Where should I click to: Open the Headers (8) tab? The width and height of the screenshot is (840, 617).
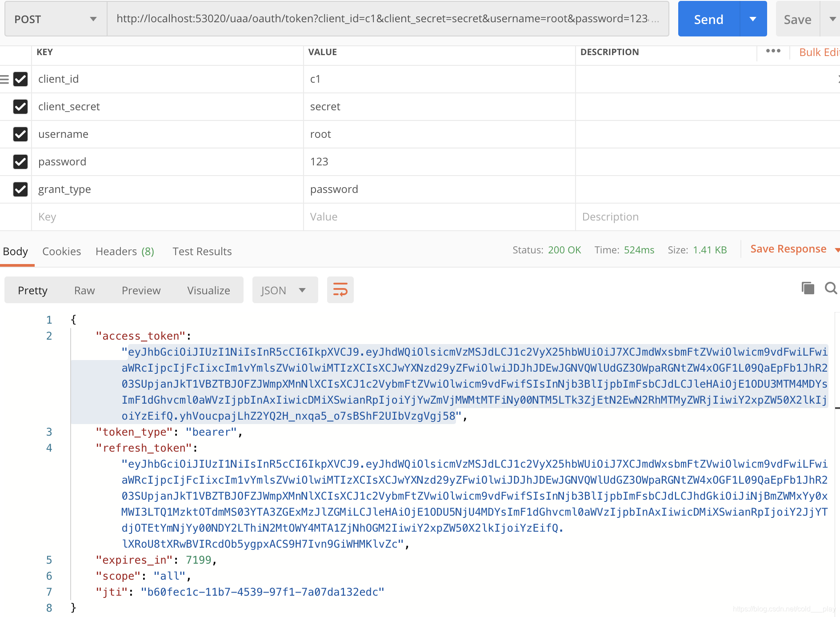click(x=125, y=252)
